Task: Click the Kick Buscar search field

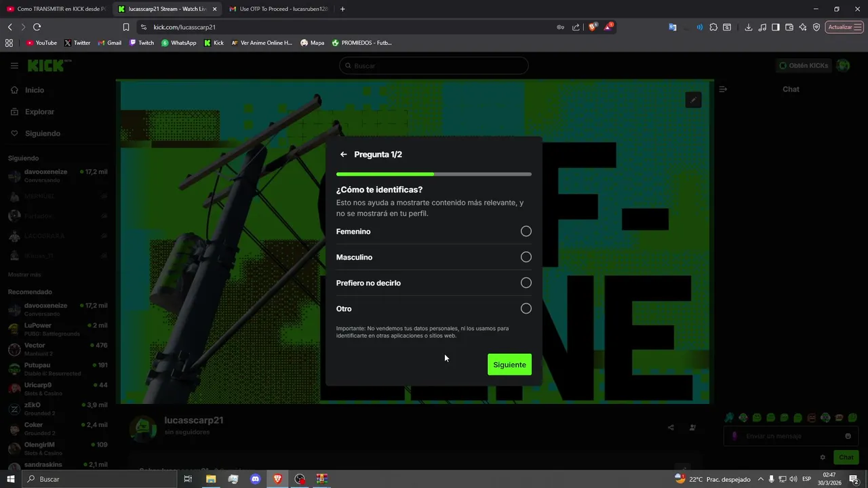Action: [x=434, y=66]
